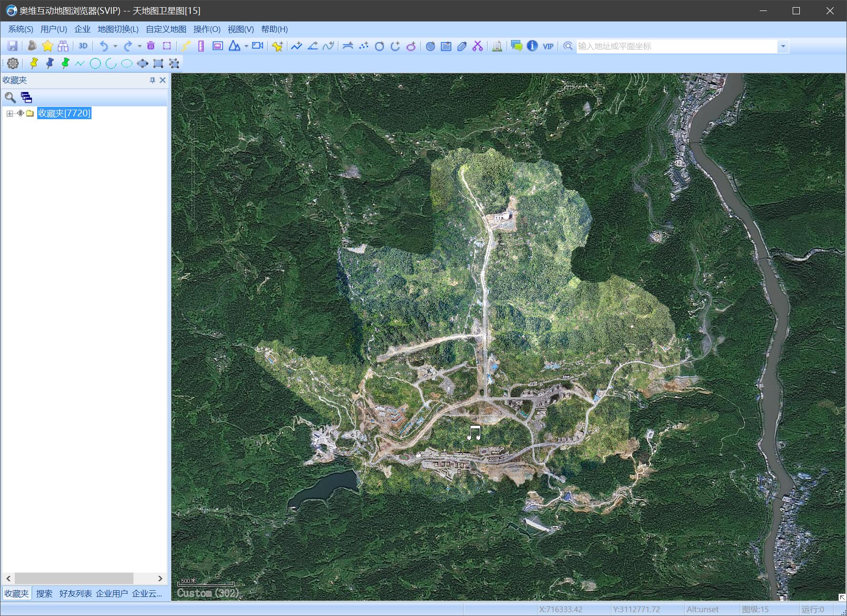Click the VIP button
Image resolution: width=847 pixels, height=616 pixels.
tap(548, 46)
